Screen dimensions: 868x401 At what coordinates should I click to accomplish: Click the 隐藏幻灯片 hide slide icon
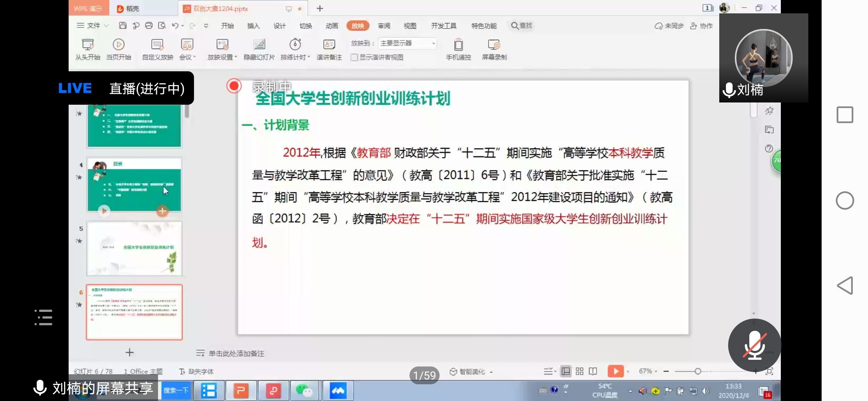tap(259, 45)
